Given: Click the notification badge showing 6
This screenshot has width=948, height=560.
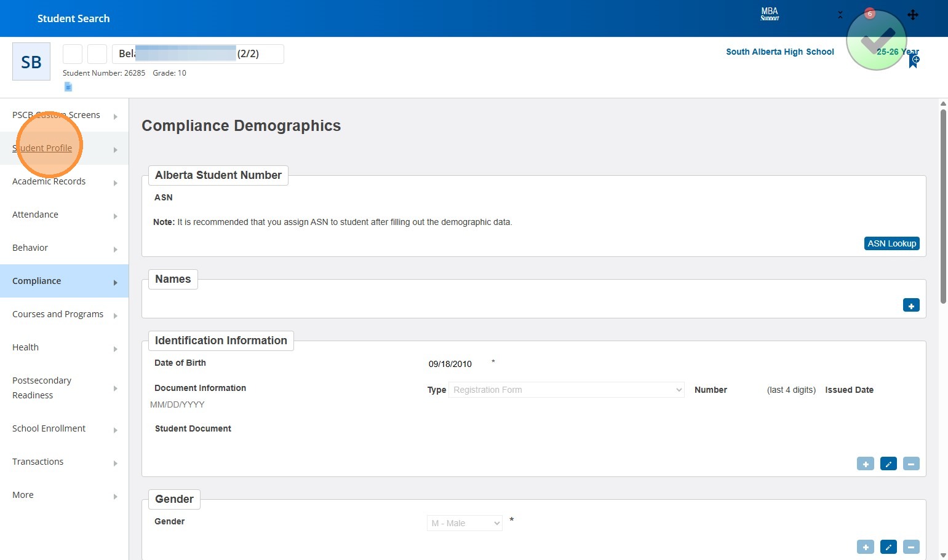Looking at the screenshot, I should 869,14.
